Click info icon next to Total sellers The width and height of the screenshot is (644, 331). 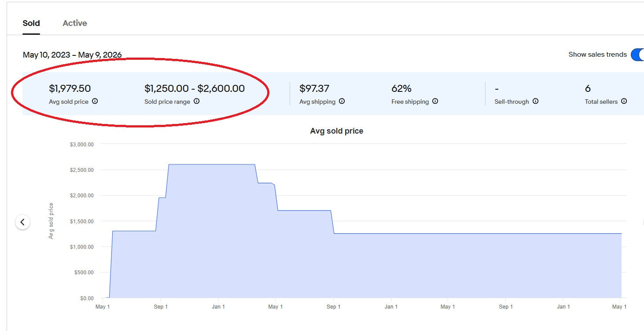pos(624,101)
